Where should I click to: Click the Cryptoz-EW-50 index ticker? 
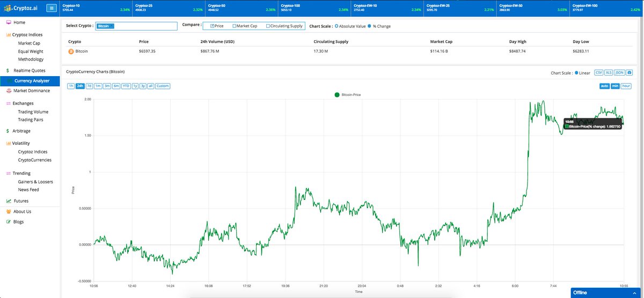pos(532,8)
